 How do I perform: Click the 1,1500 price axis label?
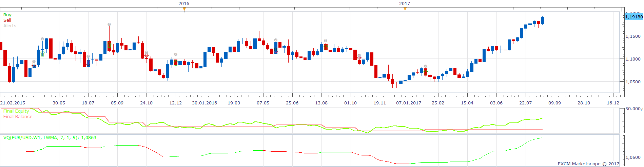pos(633,36)
